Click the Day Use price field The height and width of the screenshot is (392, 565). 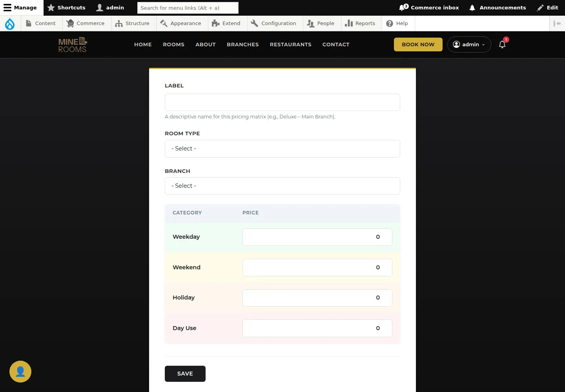(x=317, y=328)
